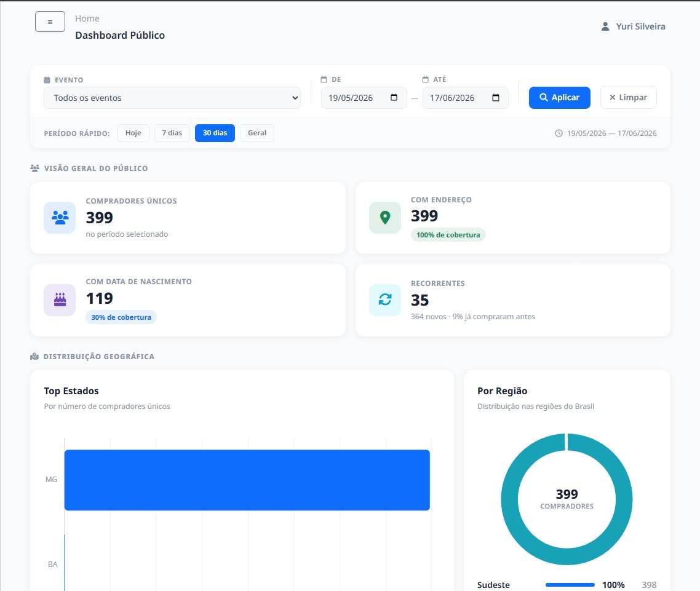
Task: Click the Limpar button
Action: pyautogui.click(x=628, y=97)
